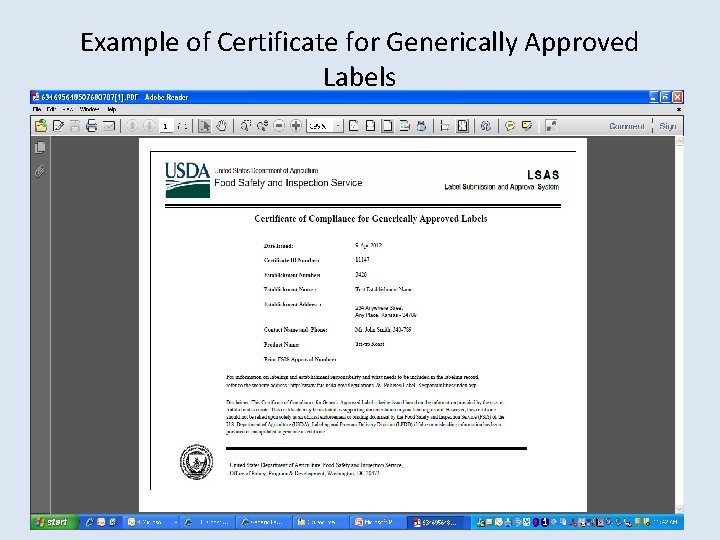This screenshot has width=720, height=540.
Task: Click the USDA logo in the certificate
Action: tap(187, 180)
